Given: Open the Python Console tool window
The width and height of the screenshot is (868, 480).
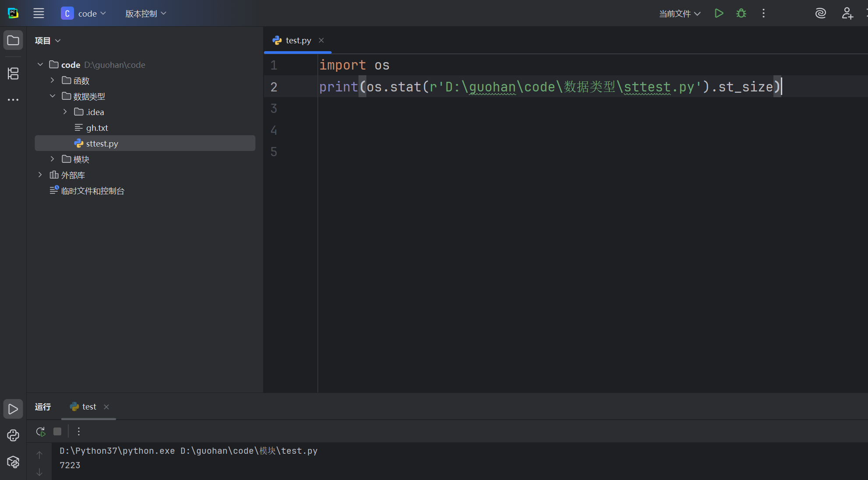Looking at the screenshot, I should [x=13, y=435].
